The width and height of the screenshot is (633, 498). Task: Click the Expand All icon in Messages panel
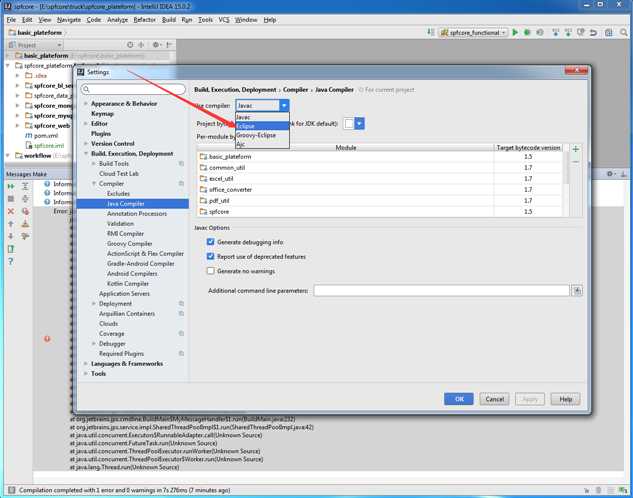click(25, 186)
